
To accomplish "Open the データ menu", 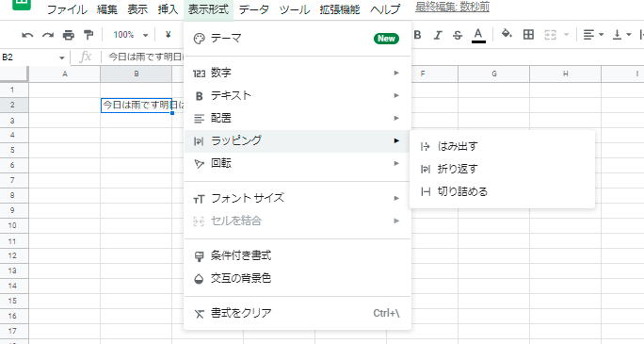I will click(254, 9).
